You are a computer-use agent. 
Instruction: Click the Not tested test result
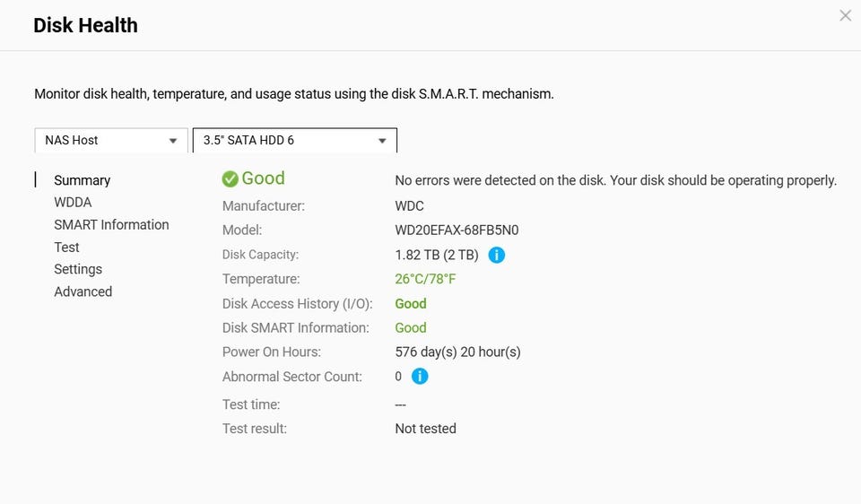(425, 429)
